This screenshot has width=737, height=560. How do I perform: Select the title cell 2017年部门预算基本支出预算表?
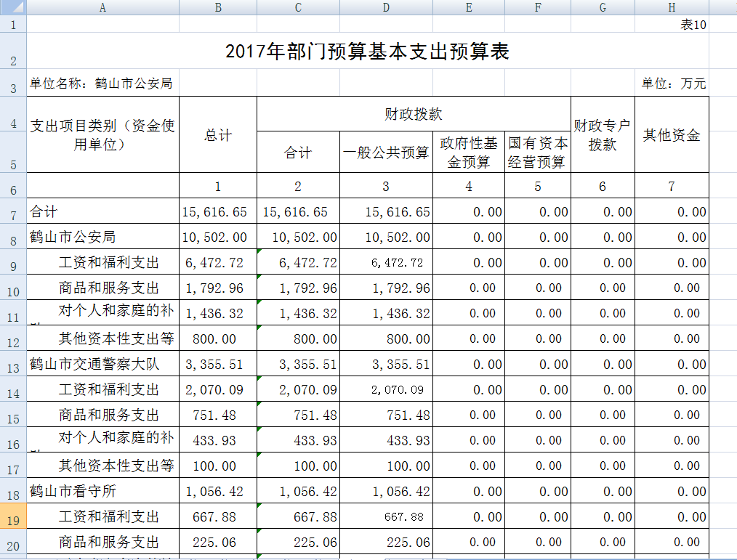367,52
